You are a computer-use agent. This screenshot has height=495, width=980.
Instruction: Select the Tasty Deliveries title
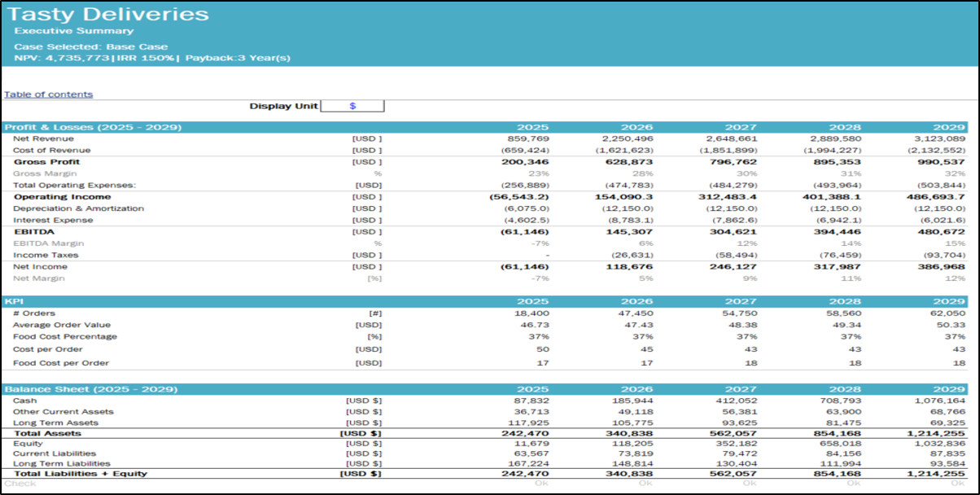107,14
